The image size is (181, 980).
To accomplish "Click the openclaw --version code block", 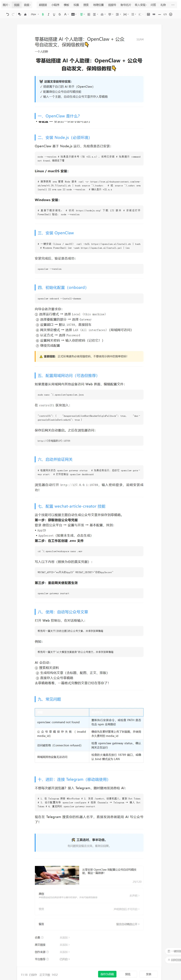I will point(89,269).
